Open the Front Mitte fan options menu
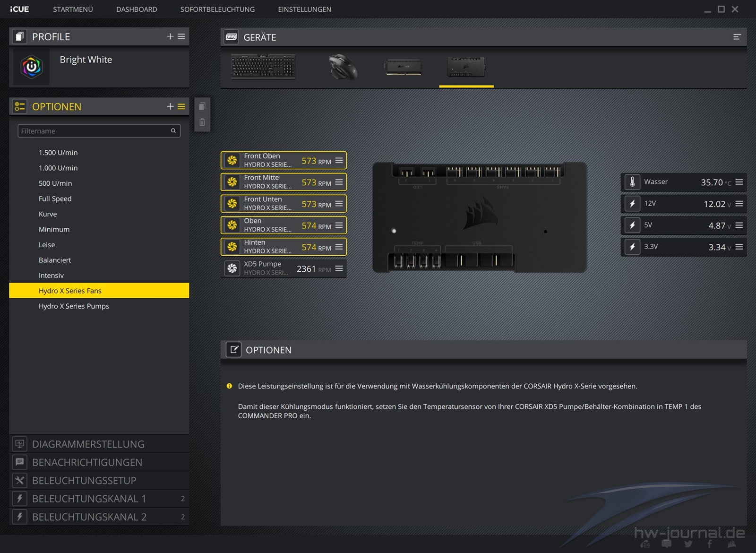This screenshot has width=756, height=553. 339,182
